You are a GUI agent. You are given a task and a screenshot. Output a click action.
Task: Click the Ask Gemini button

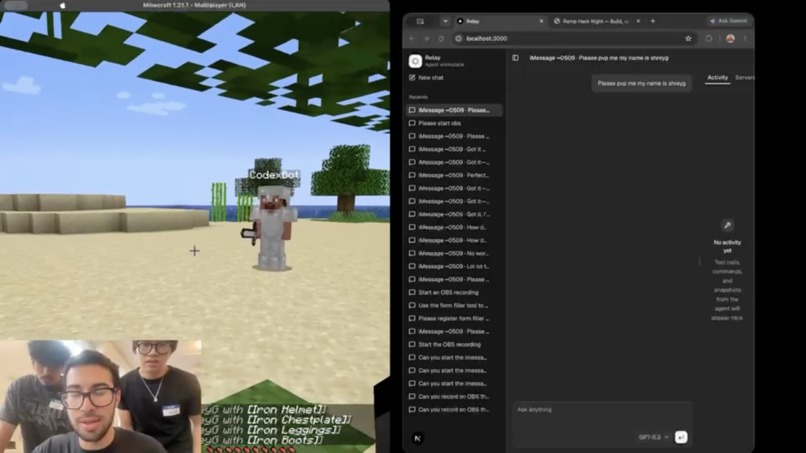coord(728,21)
